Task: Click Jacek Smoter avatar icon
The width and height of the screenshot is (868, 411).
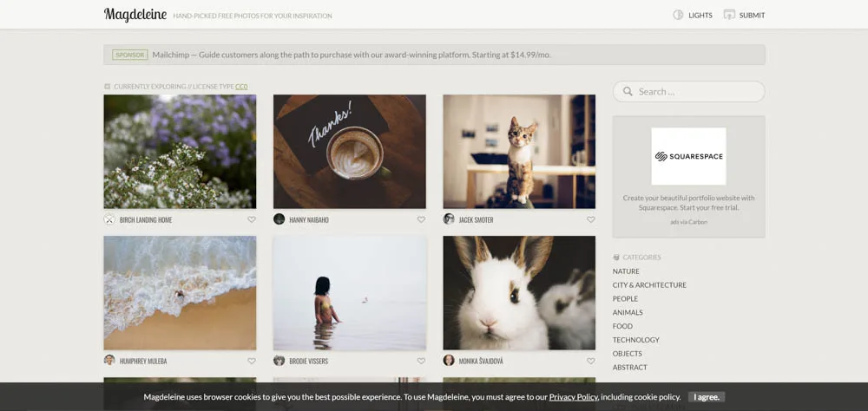Action: point(449,219)
